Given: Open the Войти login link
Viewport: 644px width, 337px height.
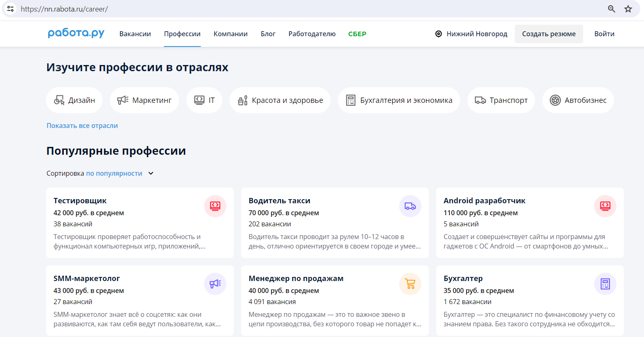Looking at the screenshot, I should (x=604, y=34).
